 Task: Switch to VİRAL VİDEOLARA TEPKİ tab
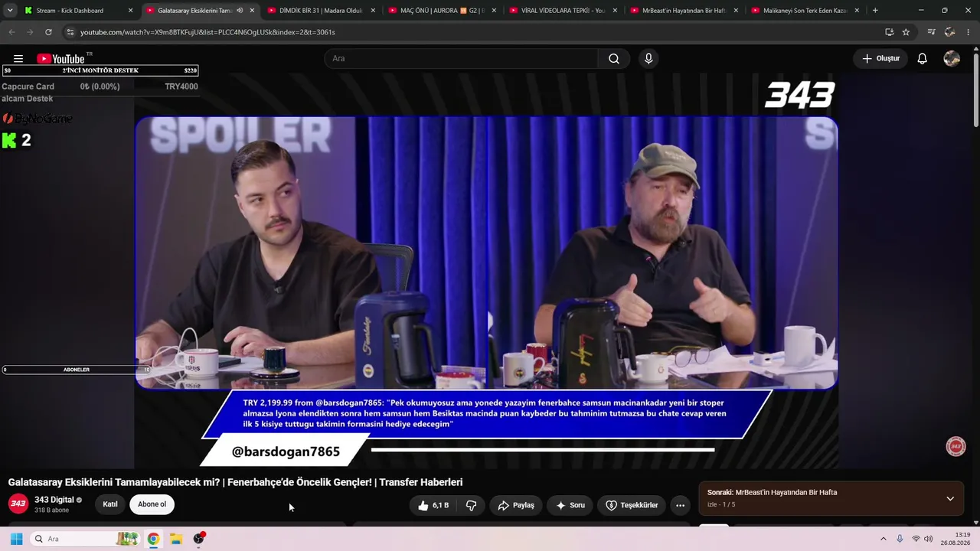coord(563,11)
